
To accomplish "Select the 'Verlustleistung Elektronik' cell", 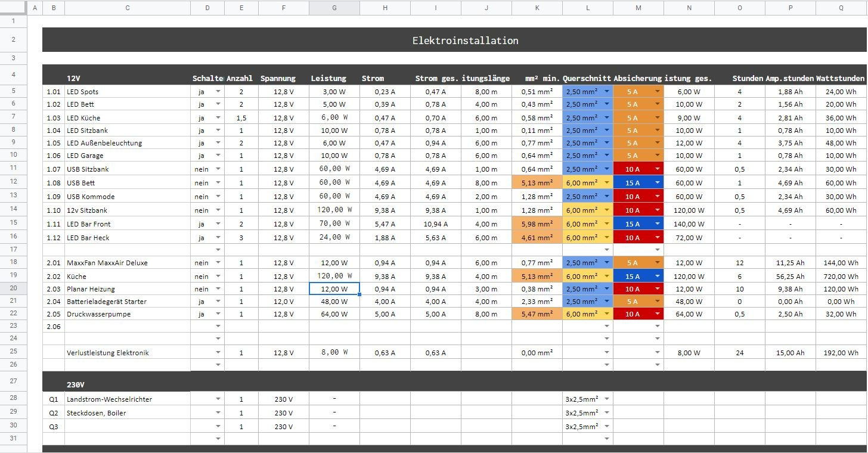I will click(128, 353).
